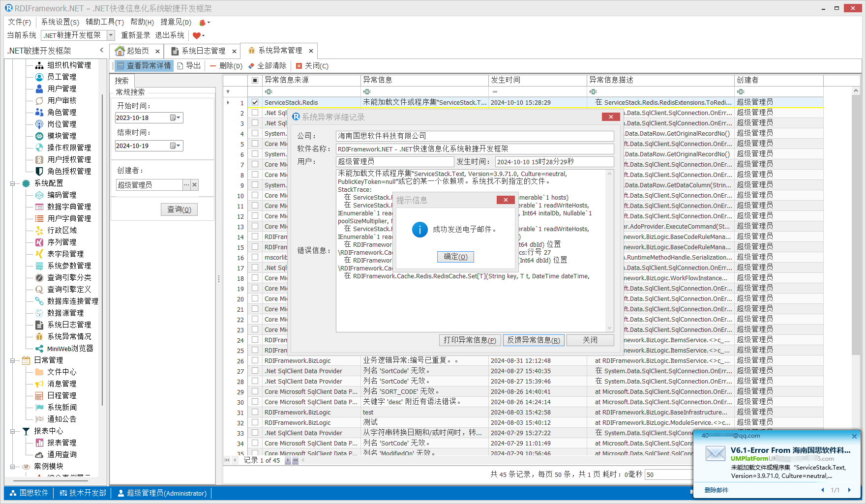Click the 查询(Q) search button
Screen dimensions: 866x504
point(179,209)
